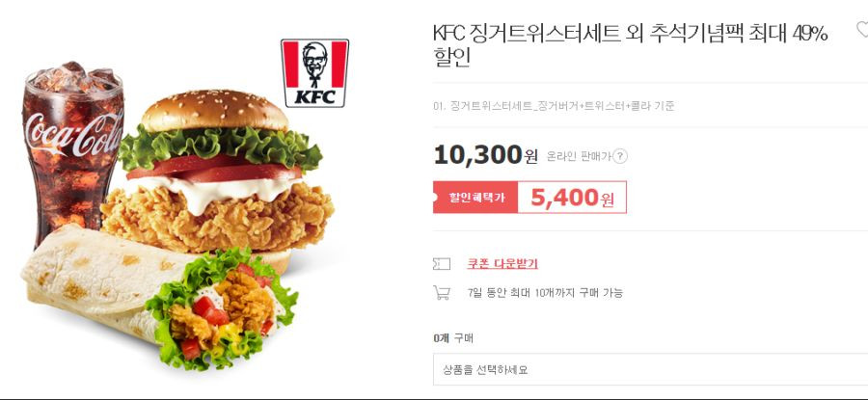
Task: Click the 온라인 판매가 label
Action: 579,156
